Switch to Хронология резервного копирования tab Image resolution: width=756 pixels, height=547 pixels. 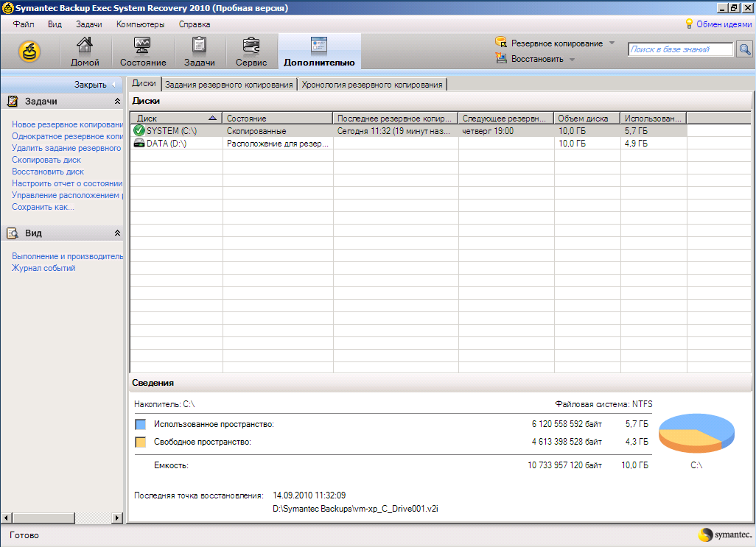372,85
